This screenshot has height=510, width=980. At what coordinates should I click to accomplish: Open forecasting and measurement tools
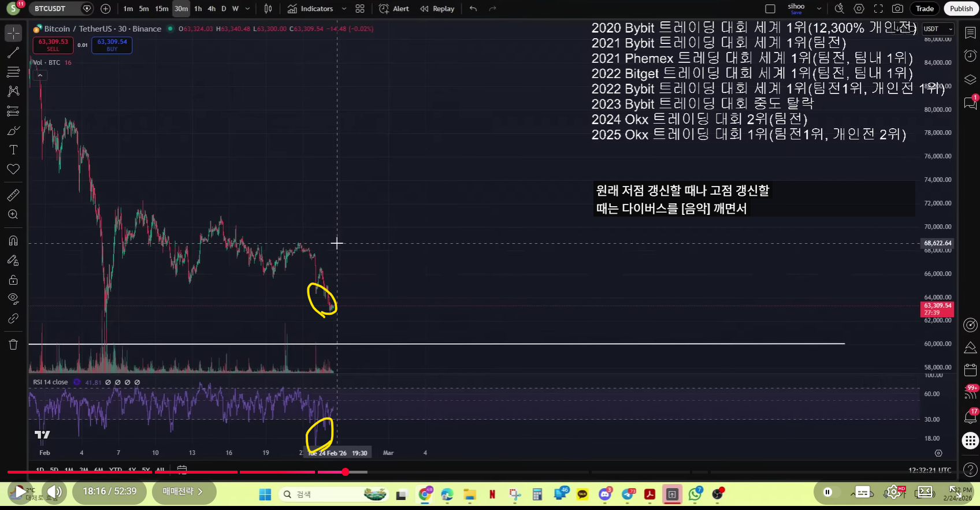[x=13, y=111]
